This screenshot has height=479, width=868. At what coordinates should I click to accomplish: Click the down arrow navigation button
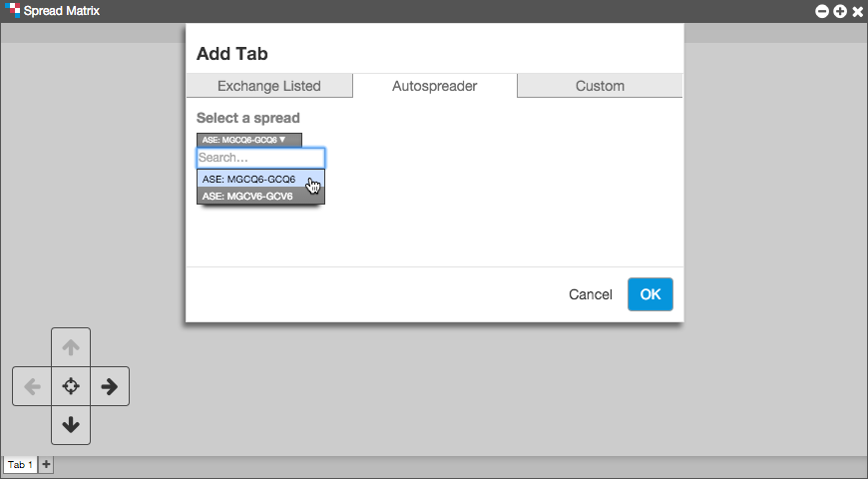[71, 425]
